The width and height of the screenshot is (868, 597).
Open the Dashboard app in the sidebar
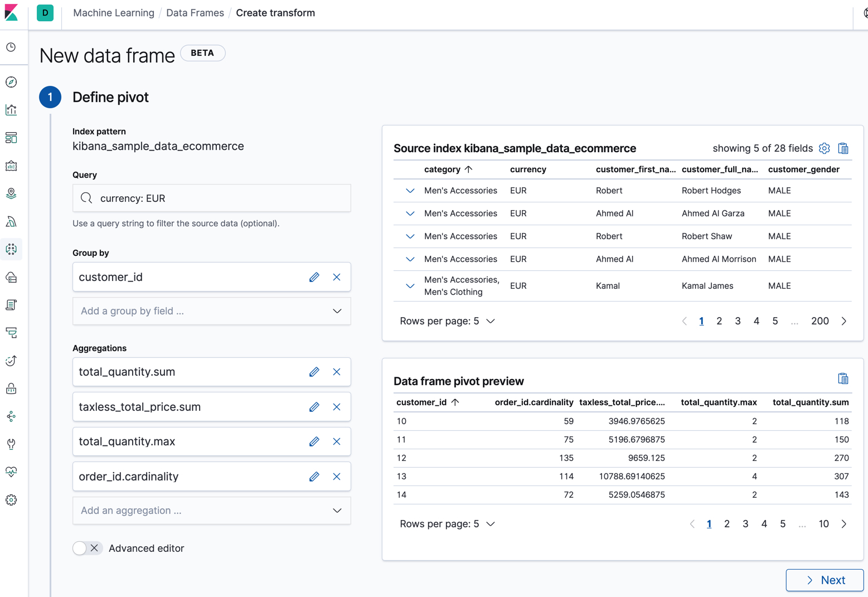11,138
